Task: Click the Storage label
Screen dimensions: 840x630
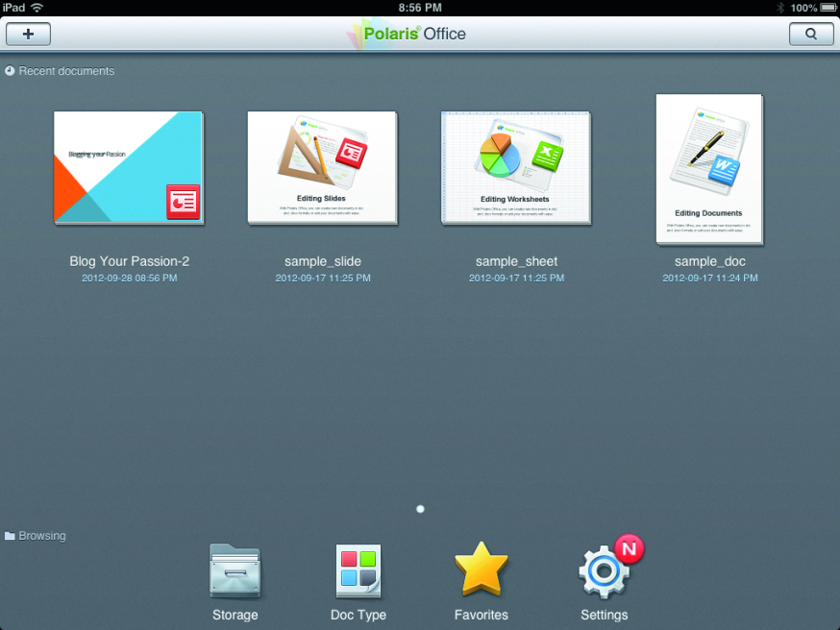Action: [235, 615]
